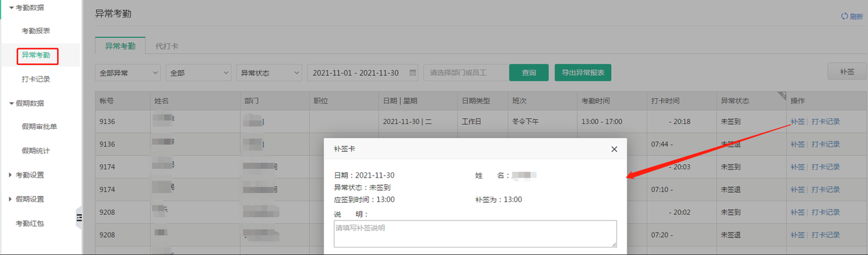Image resolution: width=868 pixels, height=255 pixels.
Task: Click 补签 link in the 20:02 row
Action: pos(797,212)
